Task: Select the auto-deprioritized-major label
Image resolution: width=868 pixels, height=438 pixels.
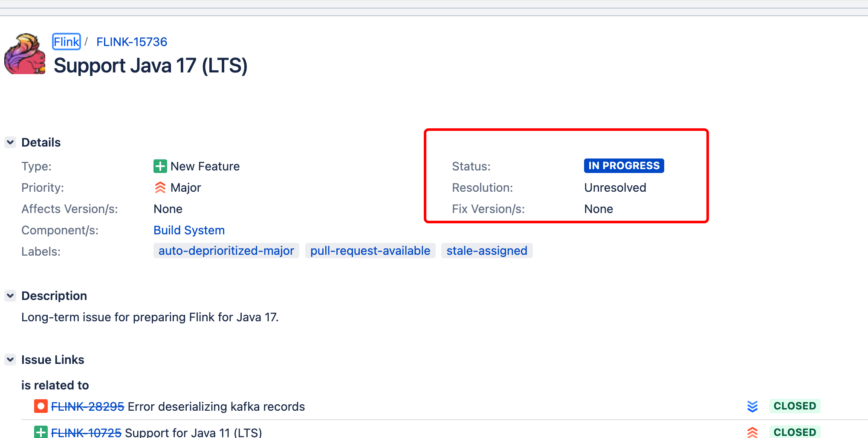Action: tap(226, 251)
